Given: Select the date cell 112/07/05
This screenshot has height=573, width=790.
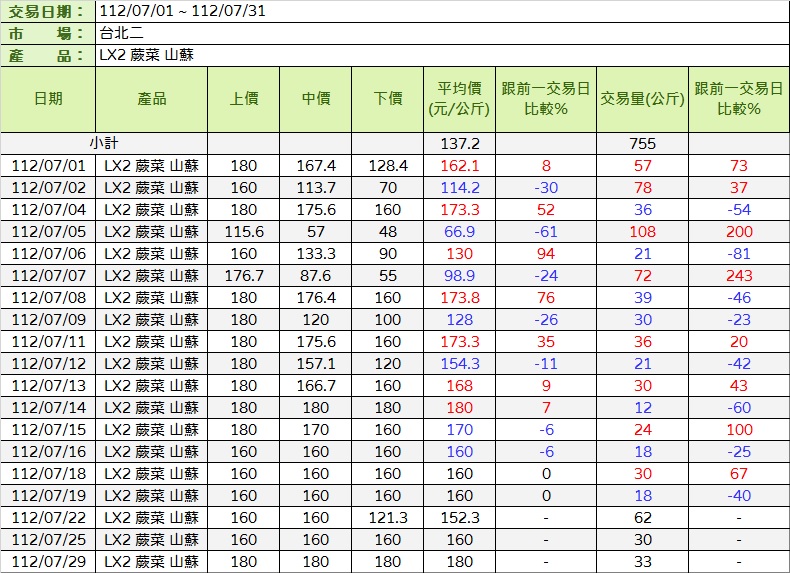Looking at the screenshot, I should [48, 232].
